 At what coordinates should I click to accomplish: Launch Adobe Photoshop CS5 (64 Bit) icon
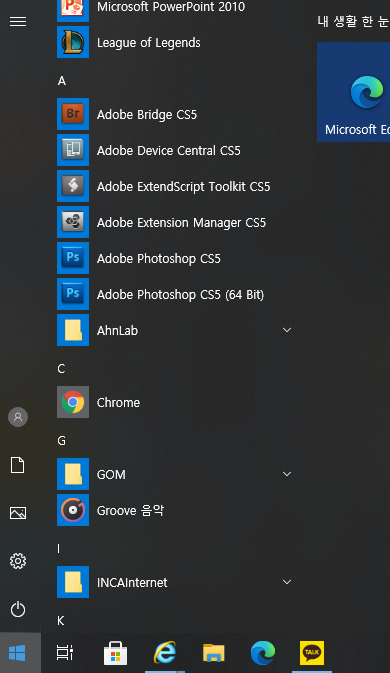(x=73, y=294)
